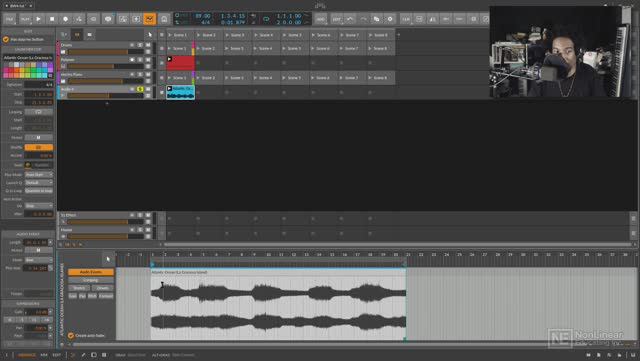This screenshot has width=640, height=361.
Task: Select the Comping button in editor
Action: [x=91, y=280]
